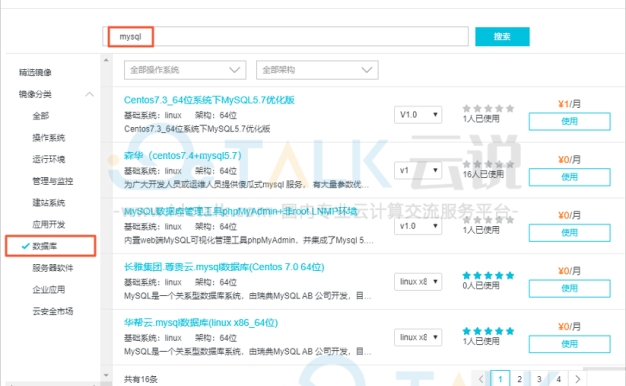Open 森华 (centos7.4+mysql5.7) image link

(x=182, y=155)
